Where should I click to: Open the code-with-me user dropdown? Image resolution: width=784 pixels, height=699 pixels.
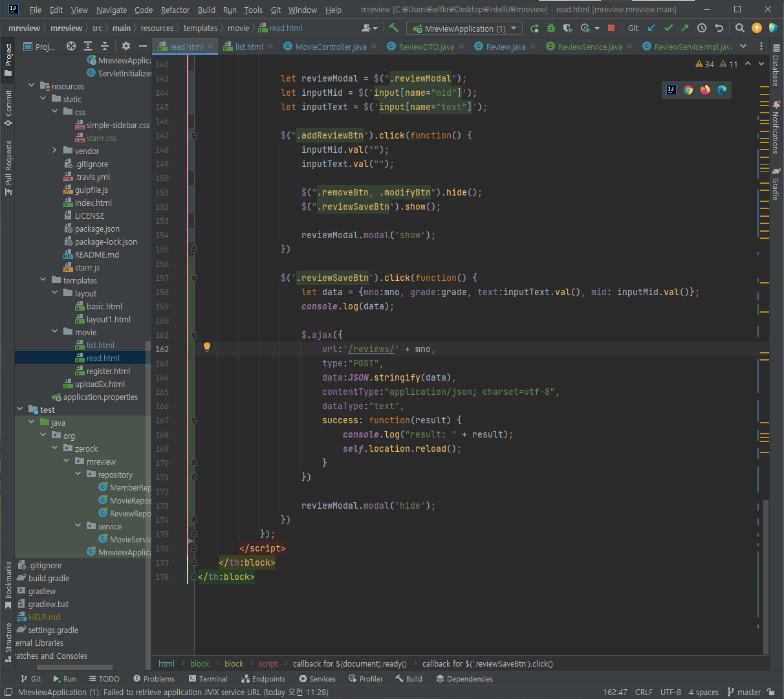(369, 28)
